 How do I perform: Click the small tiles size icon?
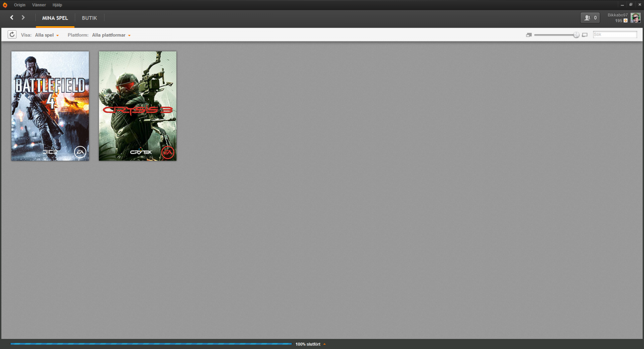(529, 35)
